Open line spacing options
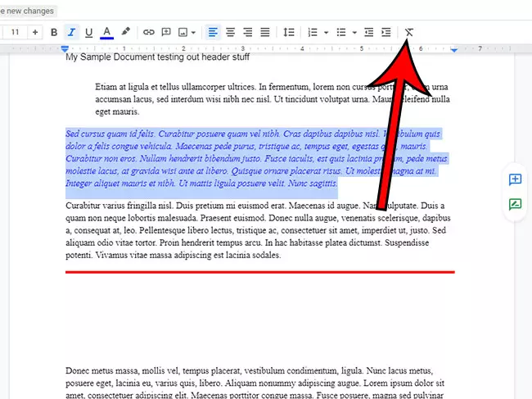Image resolution: width=532 pixels, height=399 pixels. coord(288,33)
